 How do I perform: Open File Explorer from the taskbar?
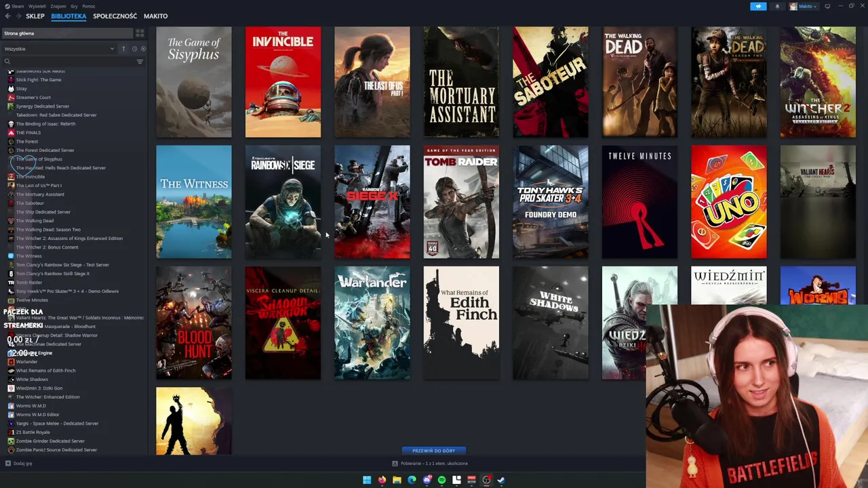[x=397, y=480]
